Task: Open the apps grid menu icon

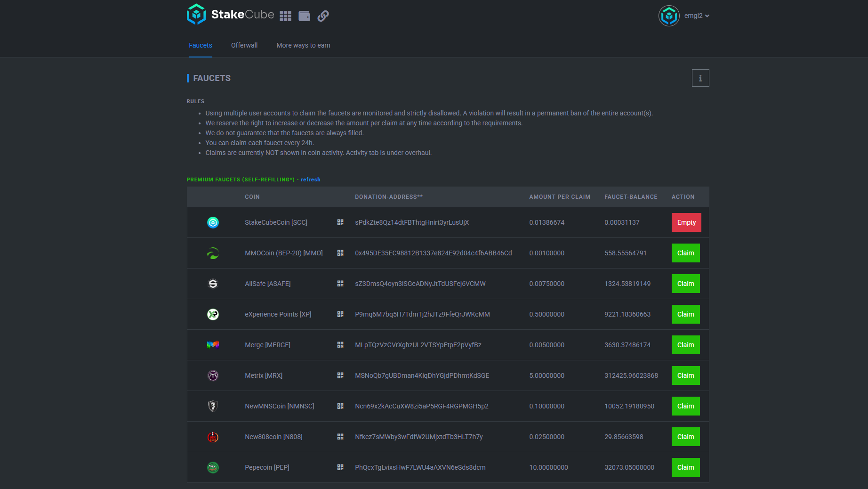Action: pos(285,16)
